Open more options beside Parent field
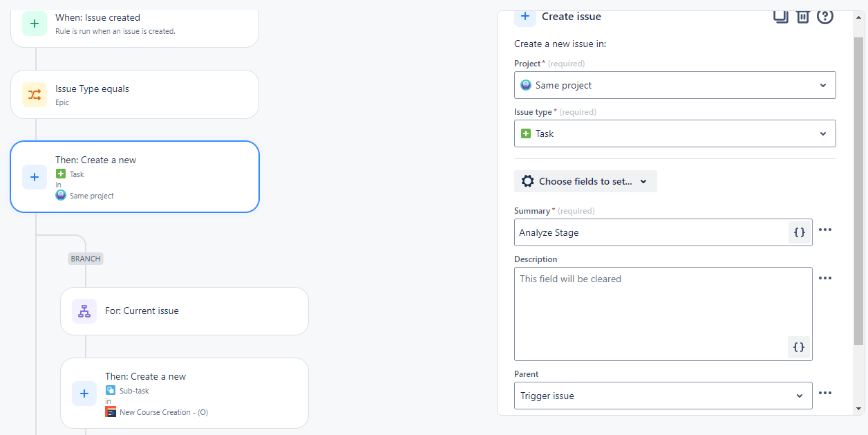Viewport: 868px width, 435px height. 825,393
